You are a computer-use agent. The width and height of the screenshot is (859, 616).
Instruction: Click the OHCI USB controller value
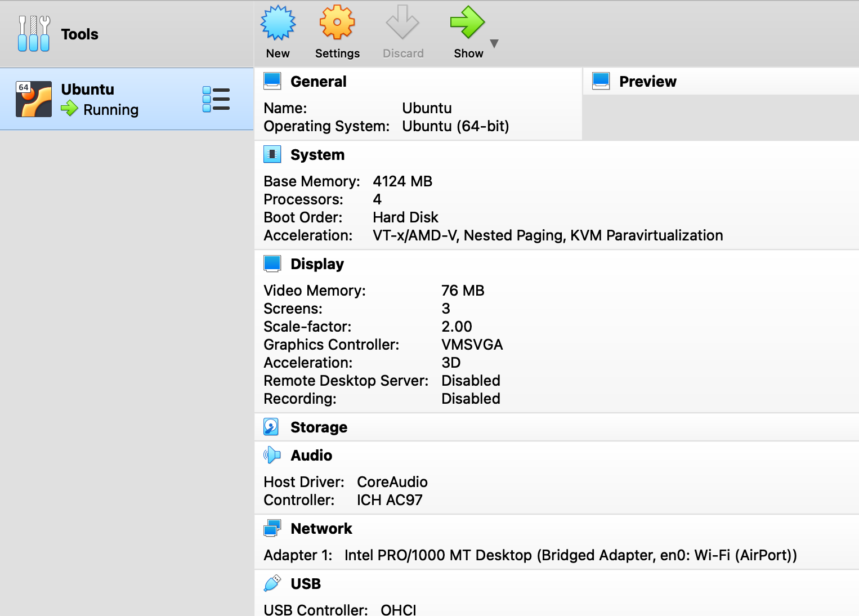click(399, 610)
